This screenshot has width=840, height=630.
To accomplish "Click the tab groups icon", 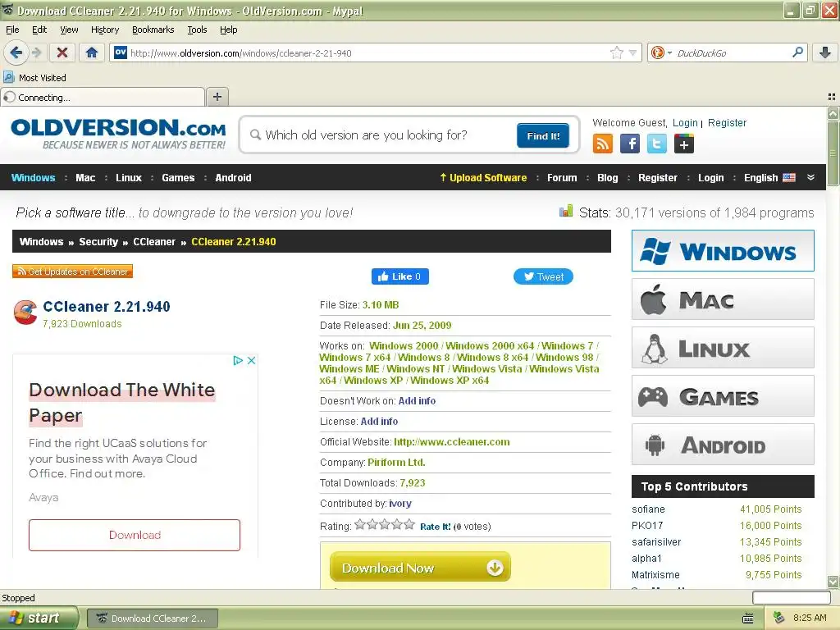I will (x=832, y=97).
